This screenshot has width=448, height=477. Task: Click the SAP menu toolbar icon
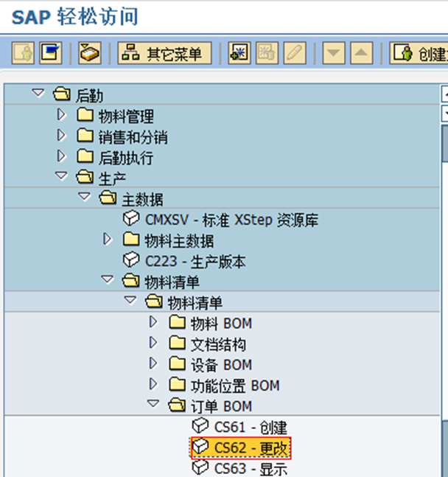51,53
